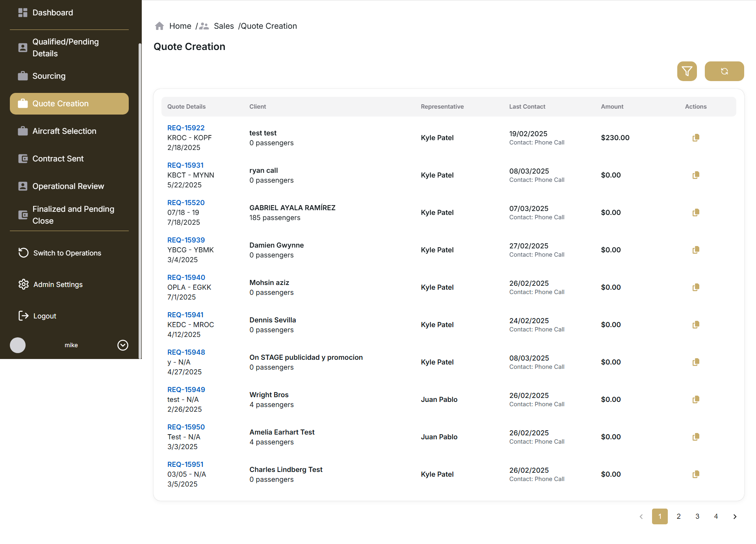The width and height of the screenshot is (756, 544).
Task: Click the Sales breadcrumb link
Action: (x=224, y=26)
